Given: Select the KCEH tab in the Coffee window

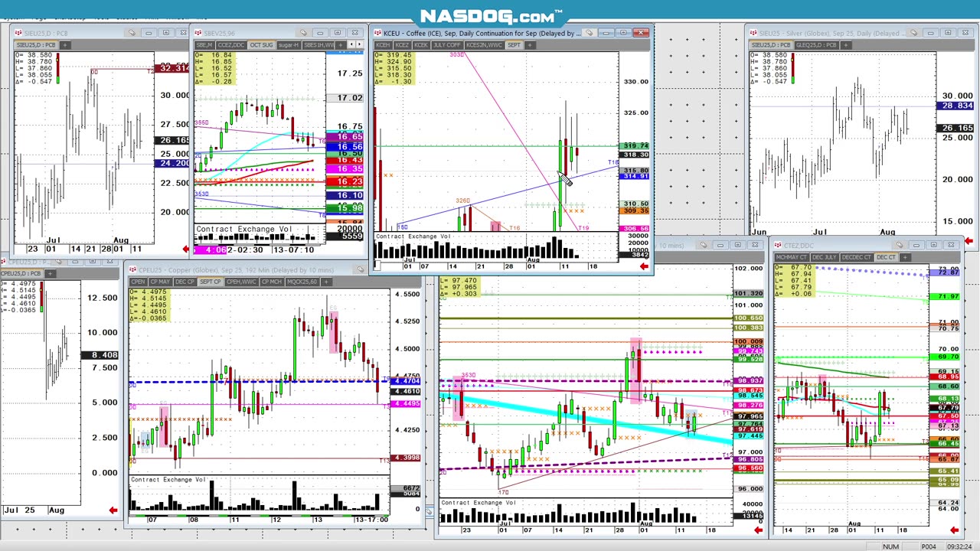Looking at the screenshot, I should pyautogui.click(x=383, y=44).
